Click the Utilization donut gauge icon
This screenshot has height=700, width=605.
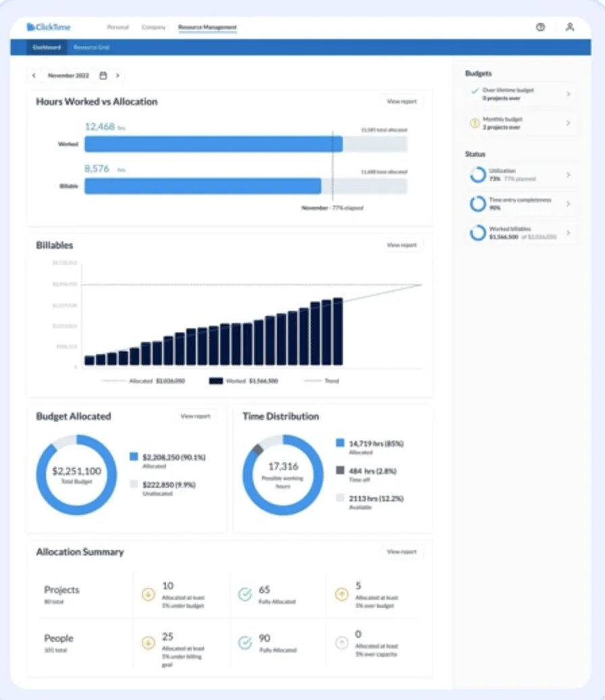[x=477, y=174]
